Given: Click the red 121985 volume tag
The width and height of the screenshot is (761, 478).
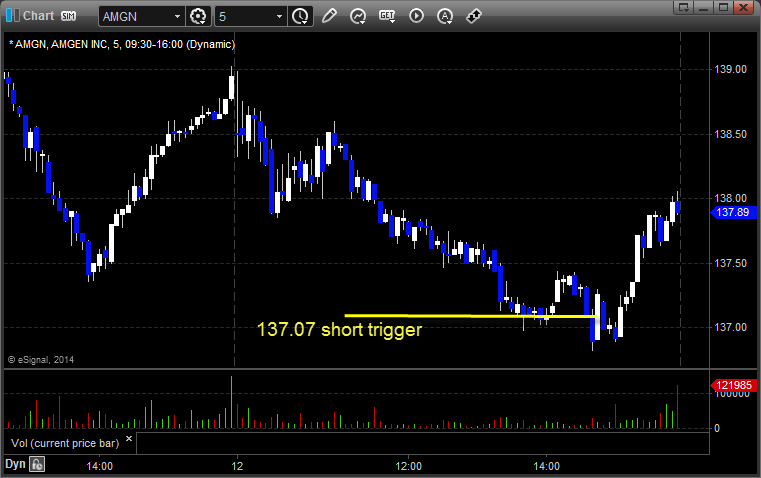Looking at the screenshot, I should [733, 385].
